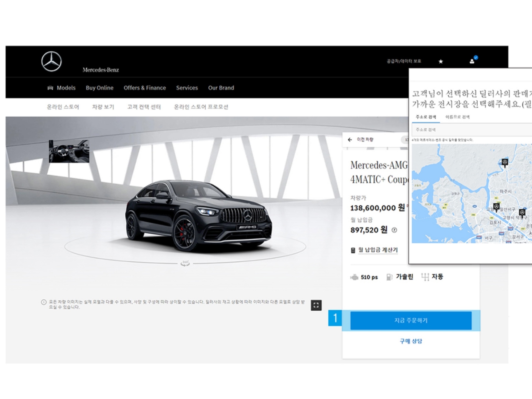Viewport: 532px width, 399px height.
Task: Open favorites via the star icon
Action: (441, 61)
